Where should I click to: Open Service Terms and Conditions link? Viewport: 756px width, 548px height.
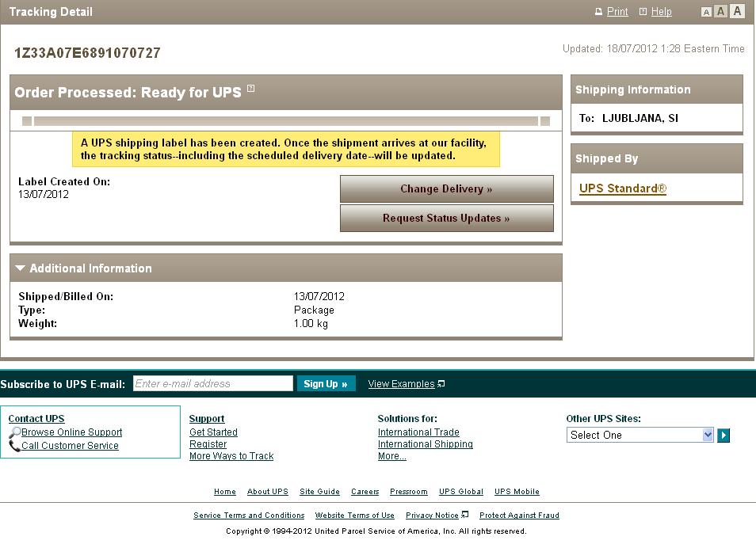pos(249,515)
